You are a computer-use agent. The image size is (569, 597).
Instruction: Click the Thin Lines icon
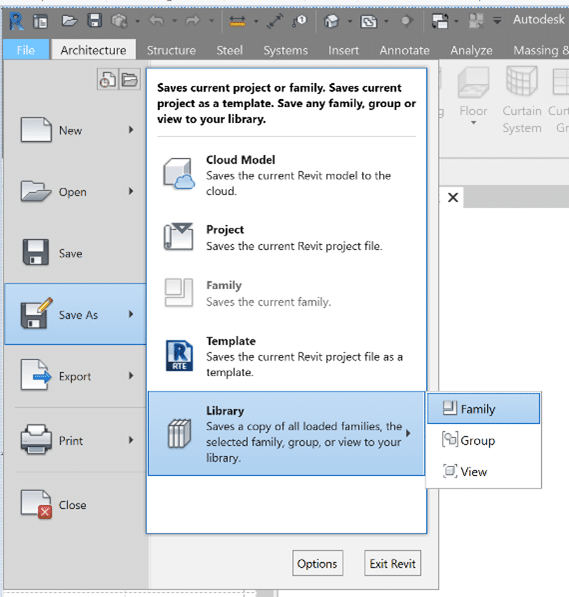(406, 20)
